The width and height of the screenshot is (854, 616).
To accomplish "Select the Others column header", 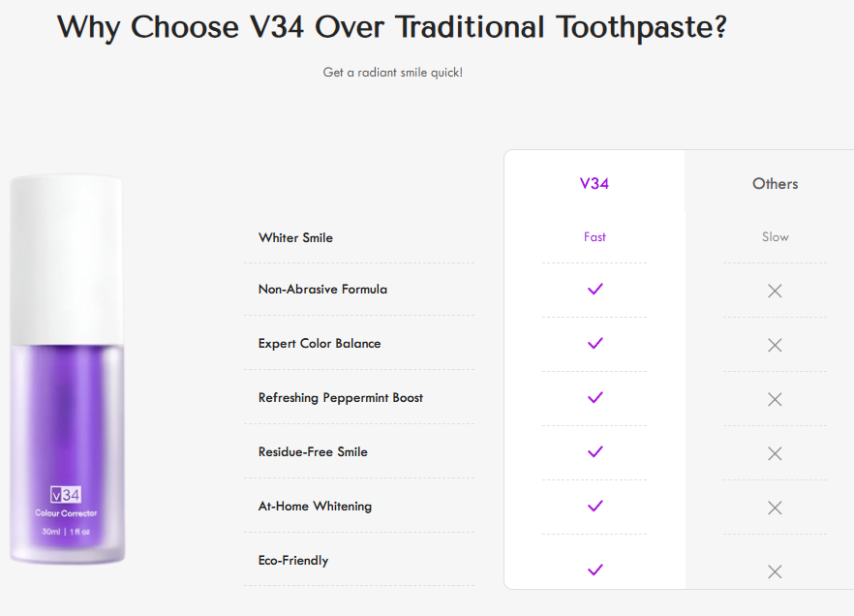I will (775, 183).
